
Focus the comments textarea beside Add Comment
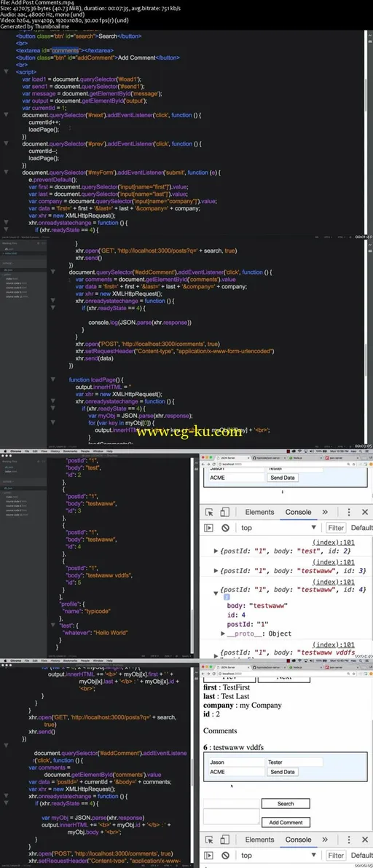tap(232, 816)
